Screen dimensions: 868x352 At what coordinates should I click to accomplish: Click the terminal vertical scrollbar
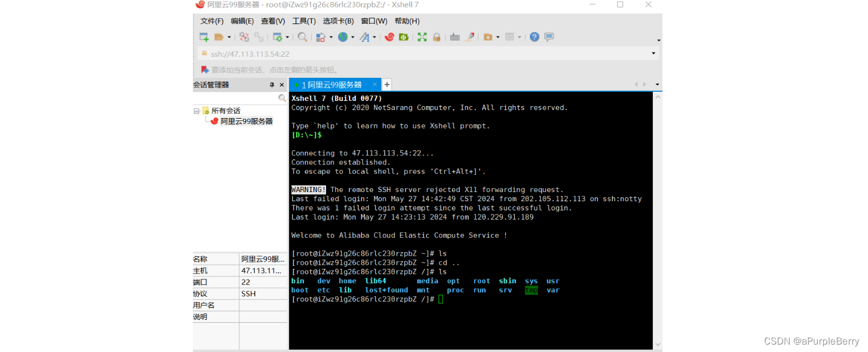[x=658, y=221]
